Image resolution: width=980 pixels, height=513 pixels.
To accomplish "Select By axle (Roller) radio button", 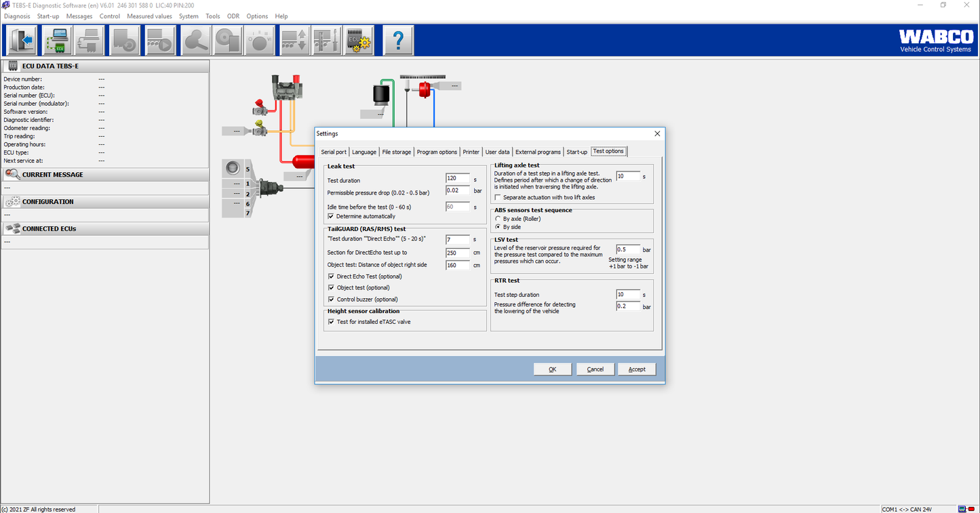I will coord(498,219).
